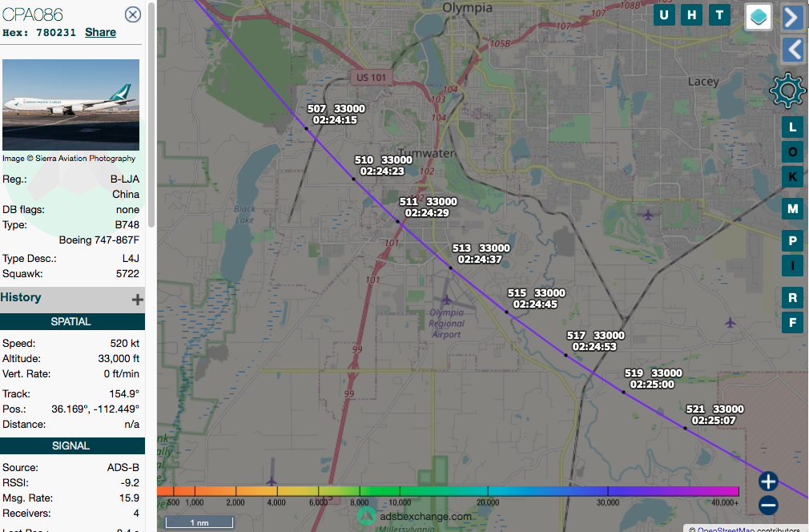Viewport: 809px width, 532px height.
Task: Close the CPA086 aircraft info panel
Action: click(133, 14)
